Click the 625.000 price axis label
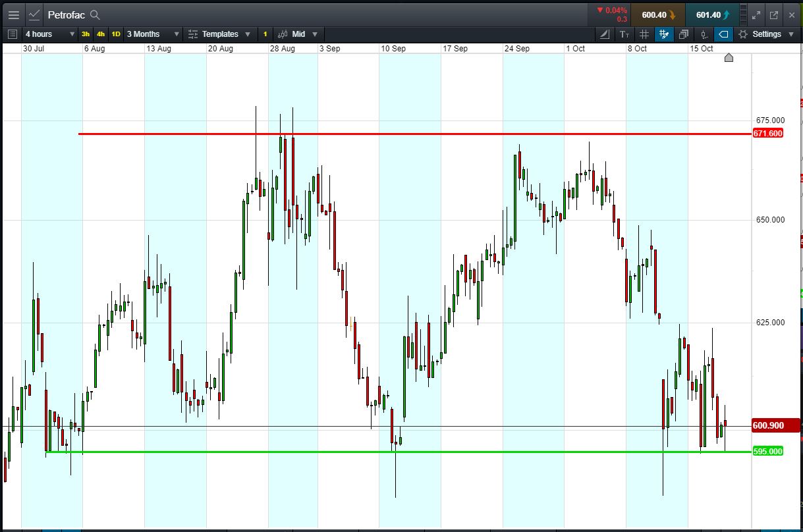The width and height of the screenshot is (803, 532). coord(770,322)
